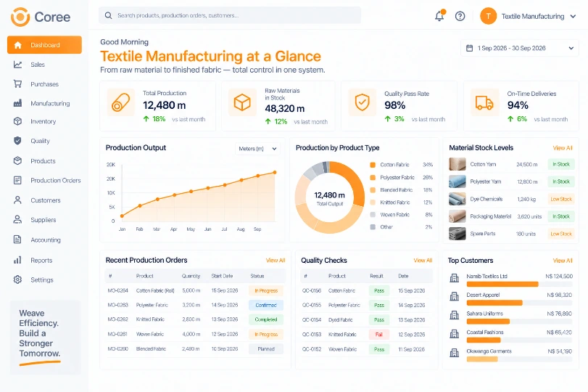Viewport: 588px width, 392px height.
Task: Click the Products box icon
Action: tap(17, 160)
